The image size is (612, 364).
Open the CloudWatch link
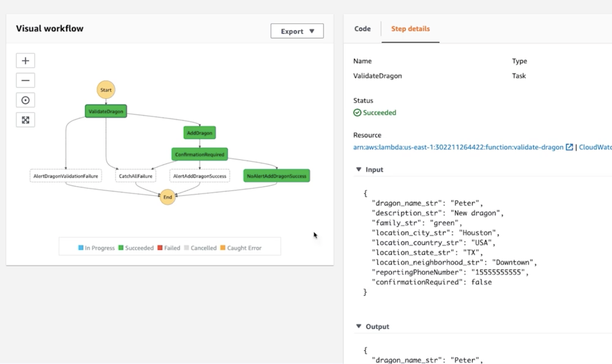tap(598, 147)
